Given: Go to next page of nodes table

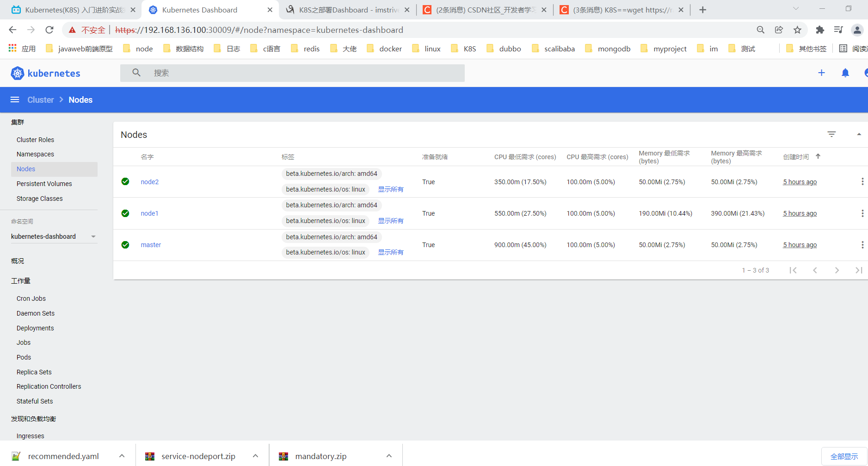Looking at the screenshot, I should (837, 270).
